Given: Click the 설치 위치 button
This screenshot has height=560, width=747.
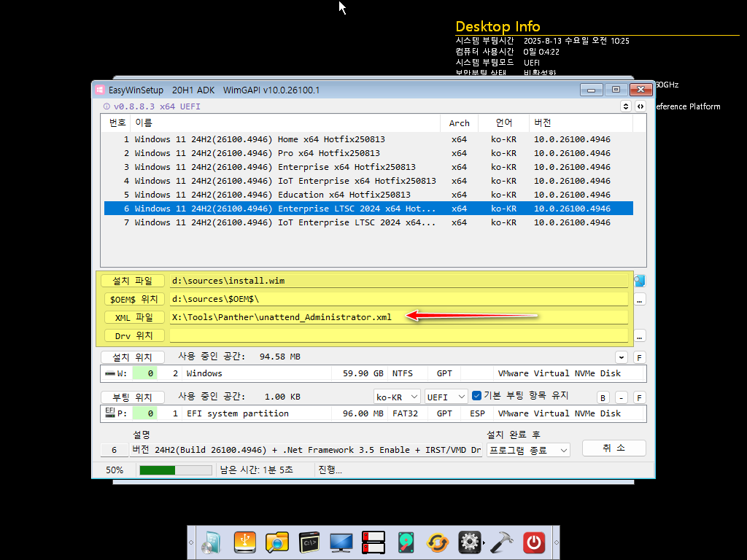Looking at the screenshot, I should 133,357.
